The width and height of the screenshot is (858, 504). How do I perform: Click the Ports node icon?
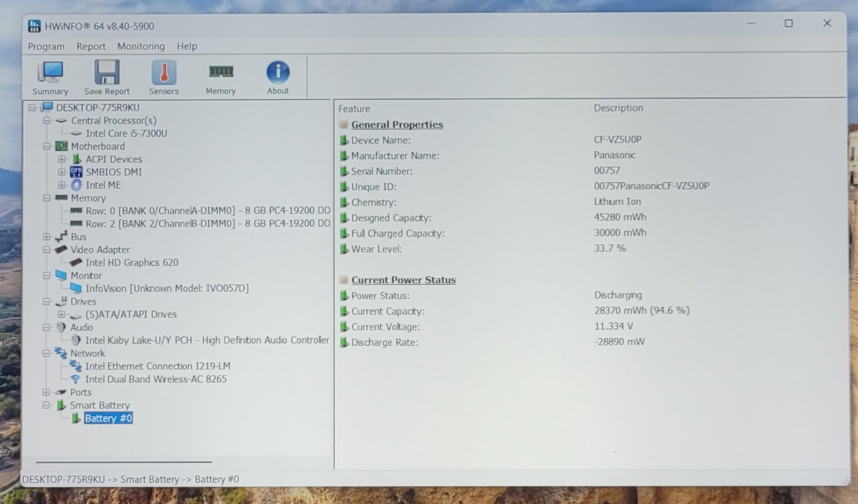tap(61, 392)
